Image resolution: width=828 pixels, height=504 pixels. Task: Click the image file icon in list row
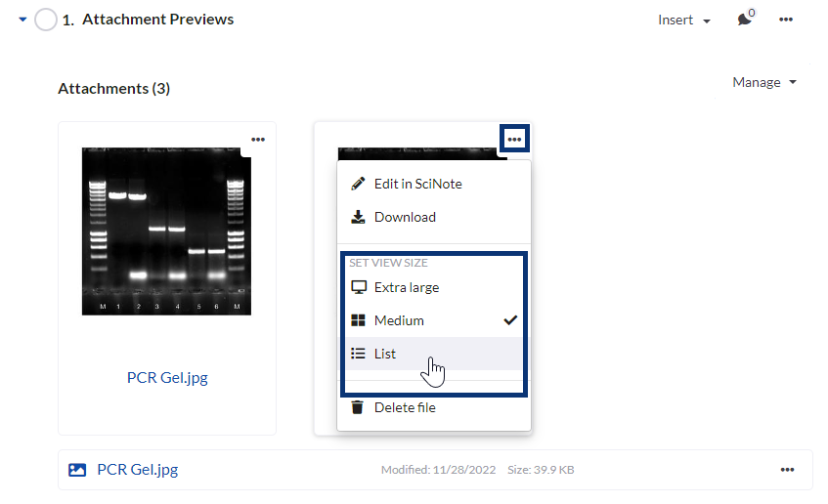click(77, 470)
